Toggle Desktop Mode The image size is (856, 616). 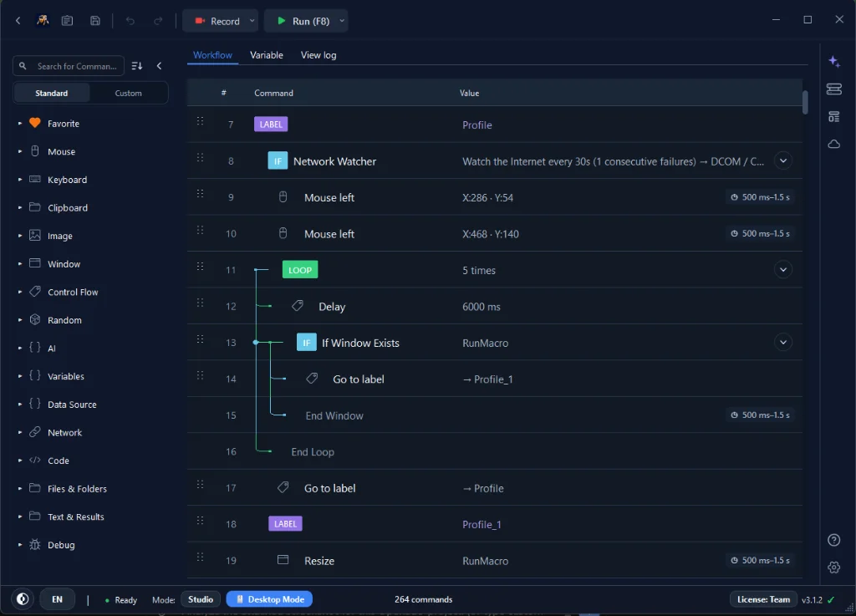click(x=269, y=599)
